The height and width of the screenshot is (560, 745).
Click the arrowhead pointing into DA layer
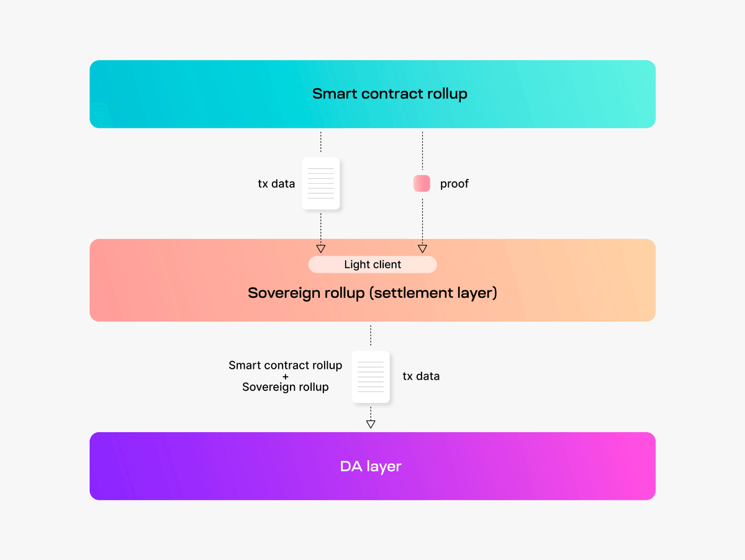(371, 424)
